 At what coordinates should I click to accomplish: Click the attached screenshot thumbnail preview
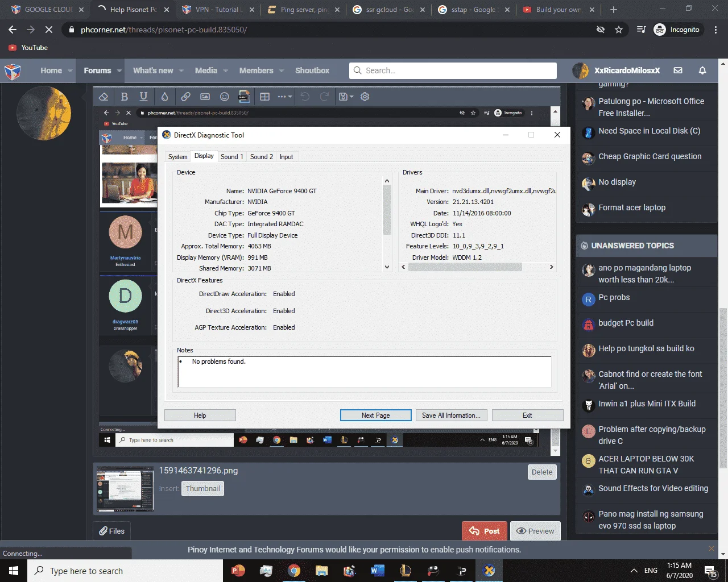tap(125, 489)
